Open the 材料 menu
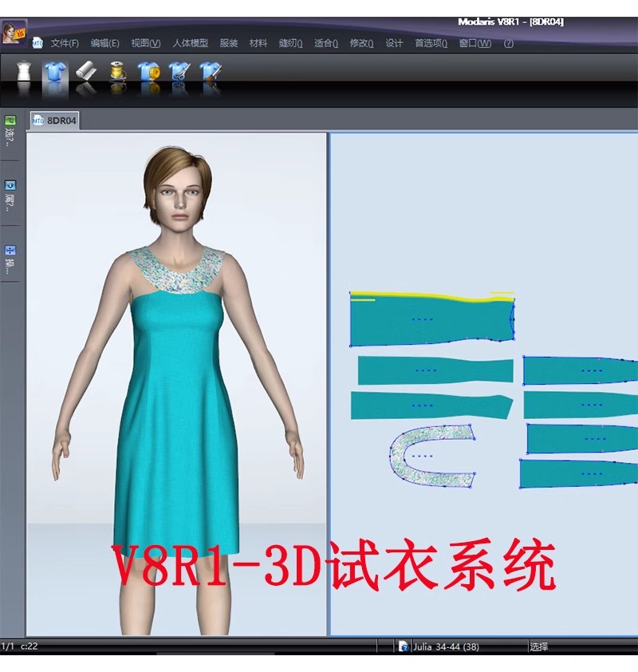This screenshot has width=638, height=672. (x=258, y=43)
